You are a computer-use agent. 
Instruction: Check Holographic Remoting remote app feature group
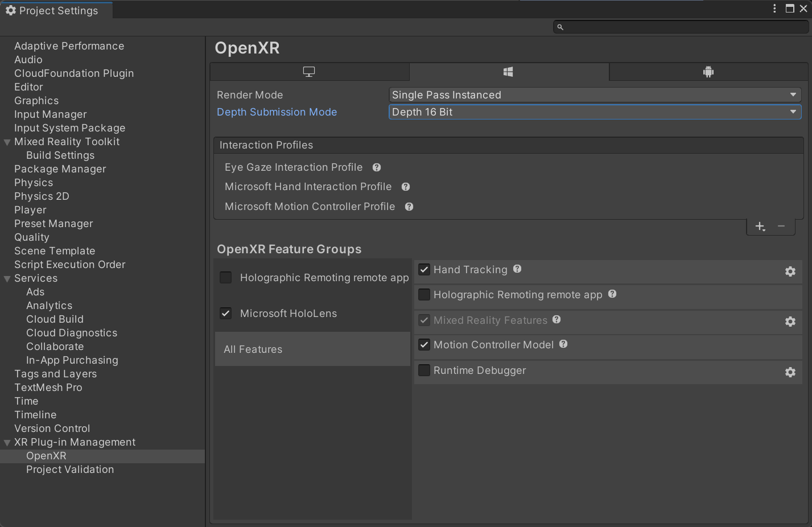pyautogui.click(x=226, y=277)
